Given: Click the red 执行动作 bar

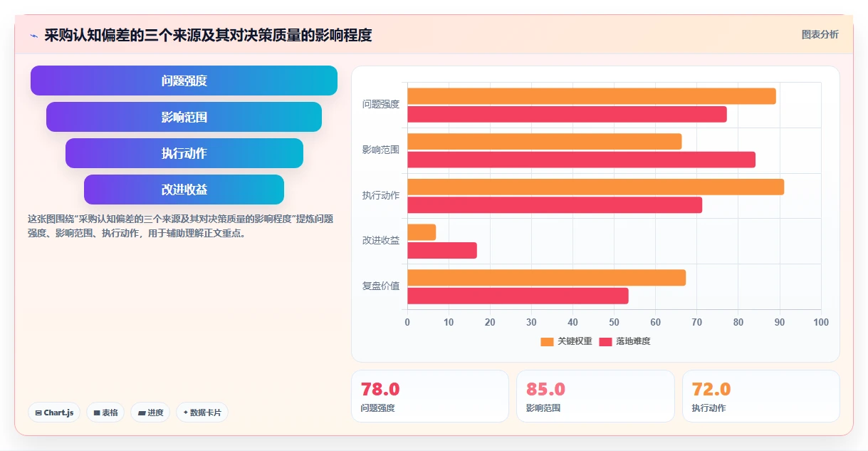Looking at the screenshot, I should click(x=555, y=205).
